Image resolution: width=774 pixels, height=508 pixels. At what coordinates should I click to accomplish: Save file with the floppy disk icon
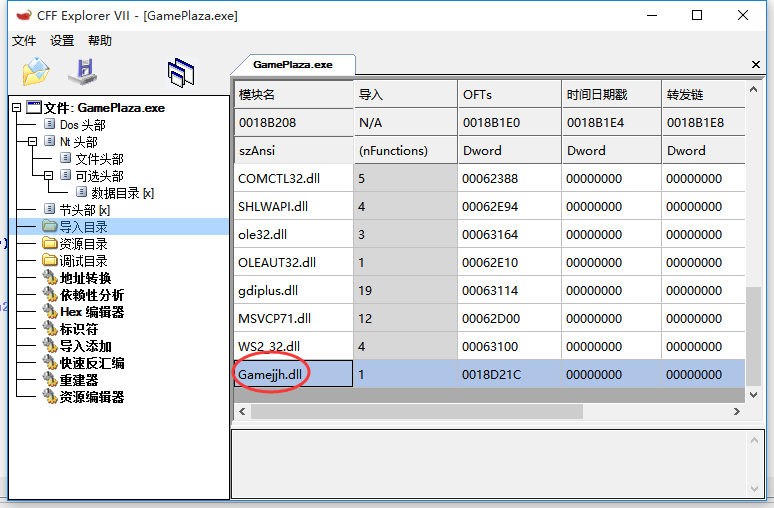coord(83,72)
